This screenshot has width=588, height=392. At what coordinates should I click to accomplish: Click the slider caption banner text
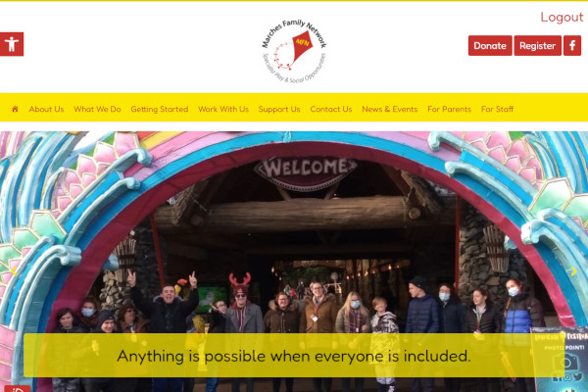294,356
